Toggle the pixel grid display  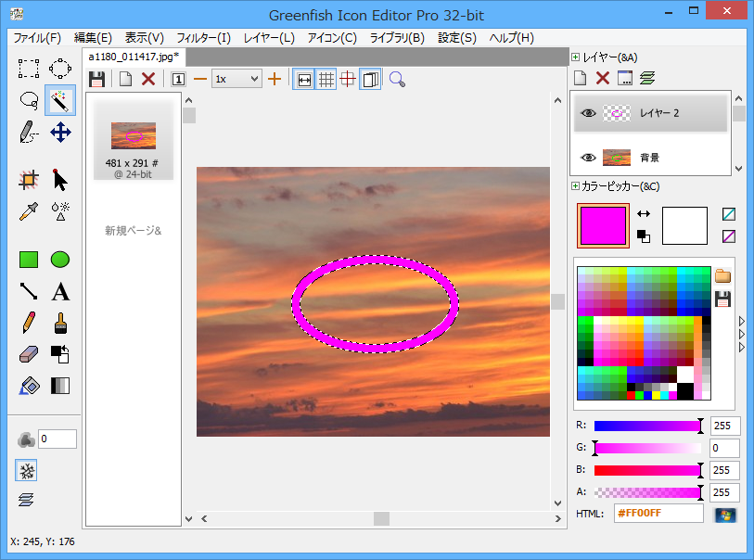point(326,79)
